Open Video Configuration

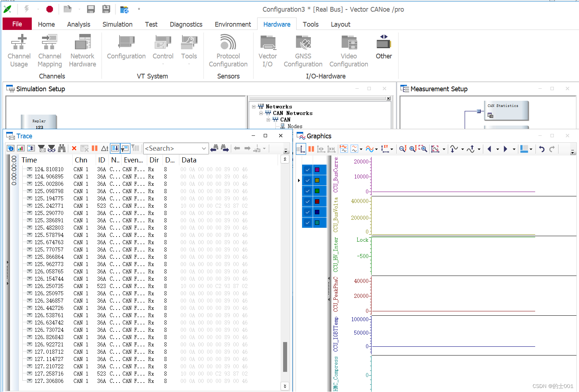[349, 51]
